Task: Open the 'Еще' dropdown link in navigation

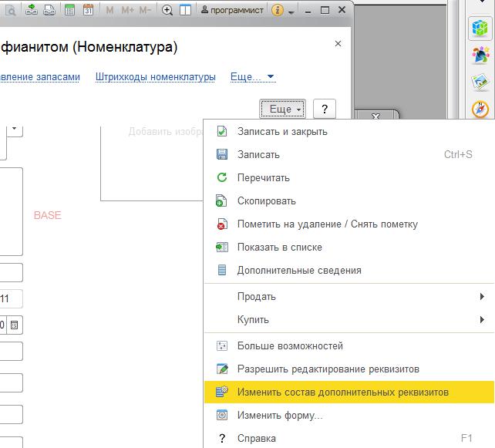Action: pos(252,76)
